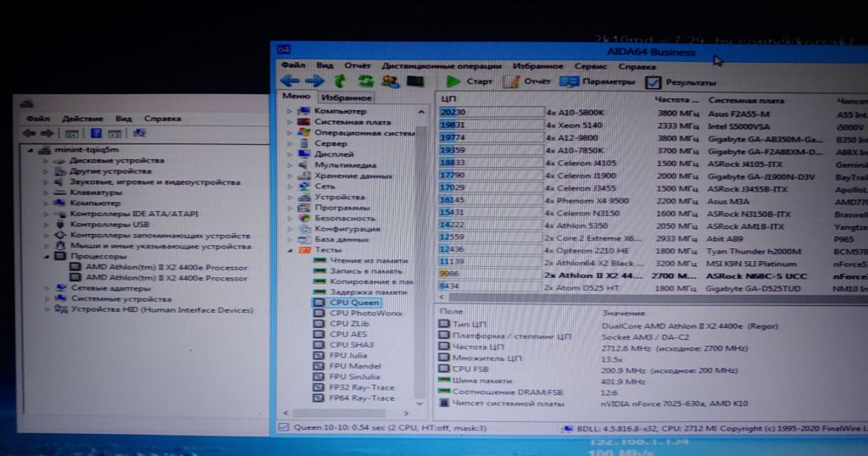This screenshot has width=868, height=456.
Task: Select the Запись в память test
Action: [365, 271]
